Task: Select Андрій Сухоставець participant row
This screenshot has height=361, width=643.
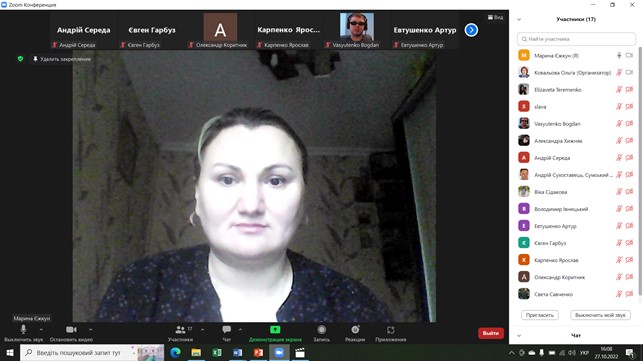Action: click(576, 175)
